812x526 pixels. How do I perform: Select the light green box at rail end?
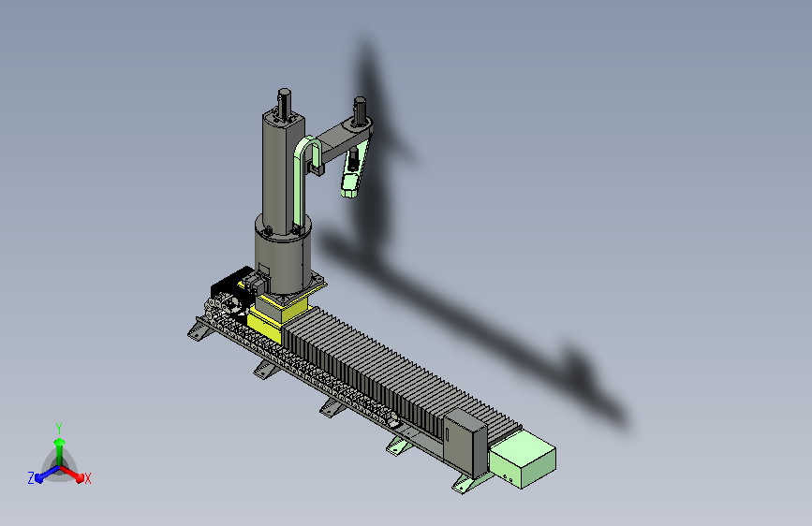click(523, 460)
